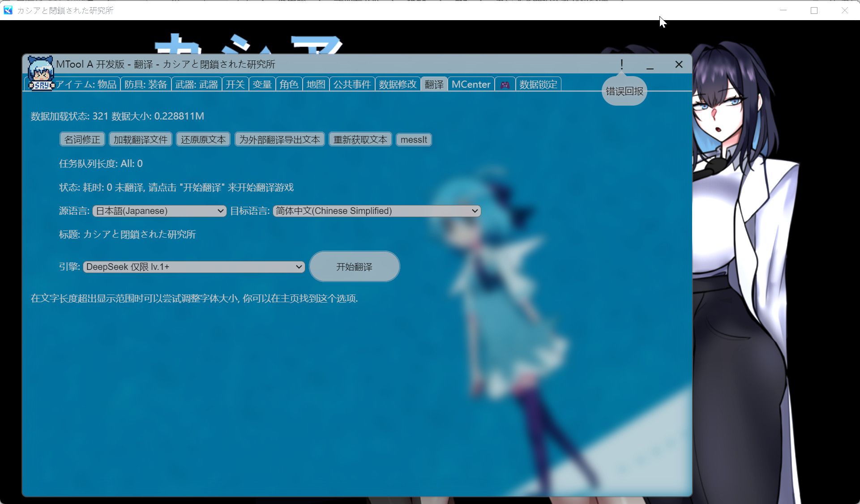Click the 错误回报 bubble button
This screenshot has width=860, height=504.
[x=624, y=91]
